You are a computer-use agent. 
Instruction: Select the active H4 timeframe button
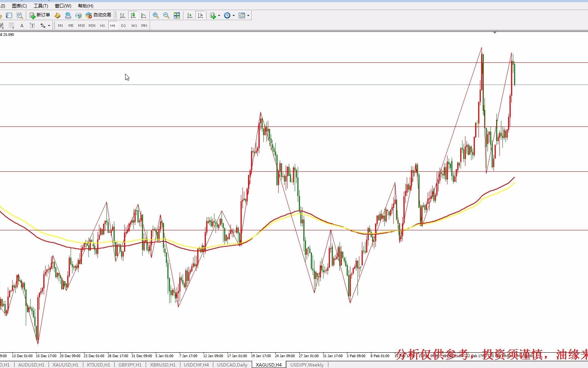coord(113,25)
